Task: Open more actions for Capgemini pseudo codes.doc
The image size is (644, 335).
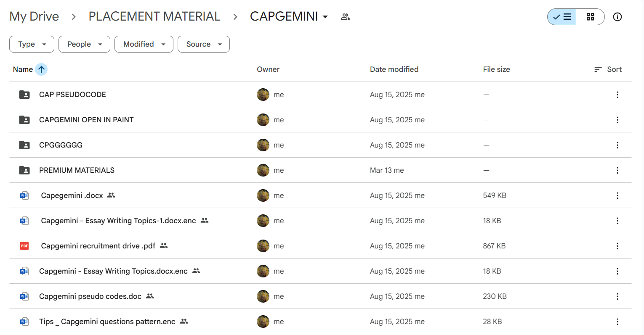Action: coord(617,296)
